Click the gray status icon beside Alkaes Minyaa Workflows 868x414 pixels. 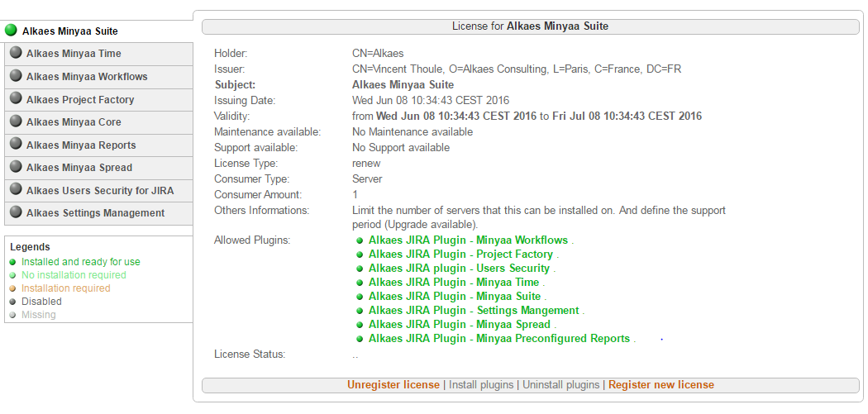pos(16,76)
